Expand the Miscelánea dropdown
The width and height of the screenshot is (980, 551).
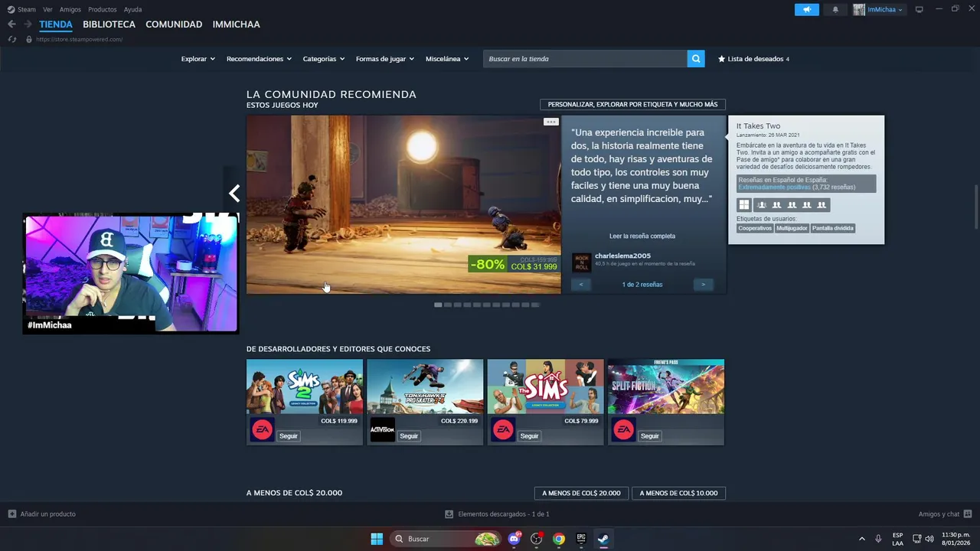coord(447,59)
